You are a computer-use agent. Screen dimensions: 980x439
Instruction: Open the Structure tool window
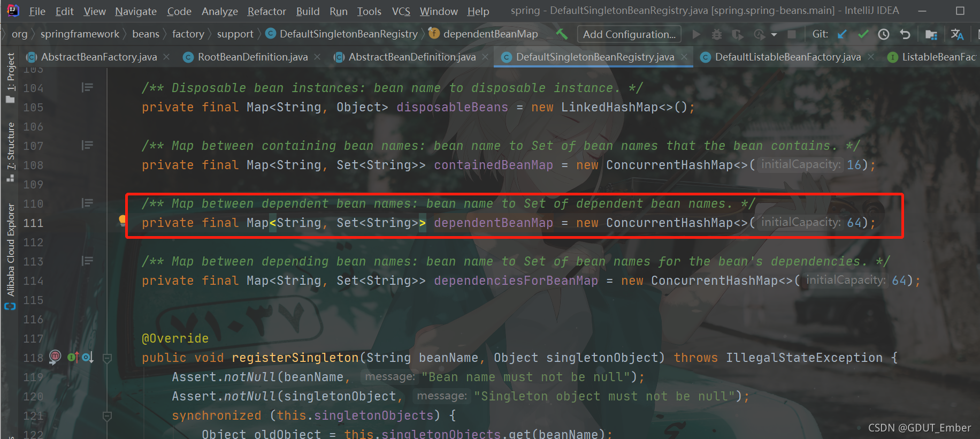[10, 152]
